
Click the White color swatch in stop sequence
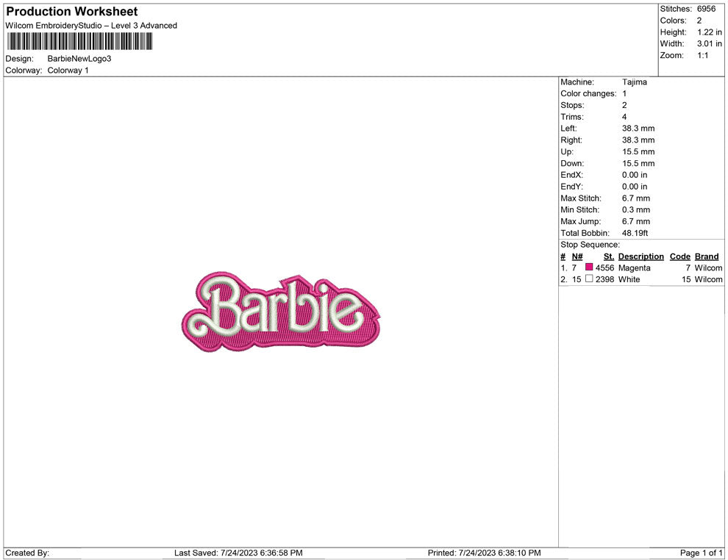pos(589,279)
